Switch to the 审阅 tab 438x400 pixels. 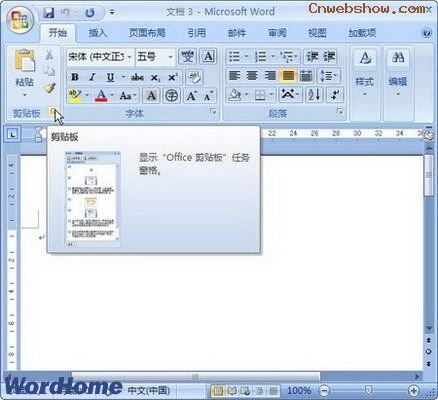(x=277, y=33)
